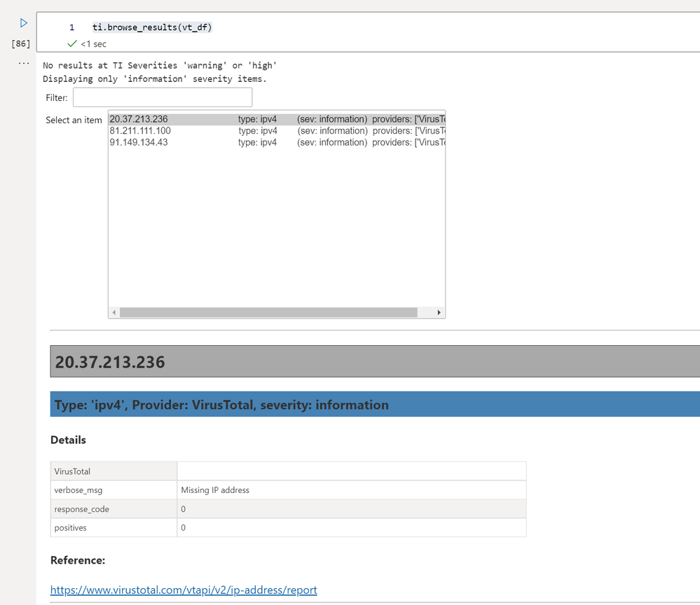Click the verbose_msg table cell
Image resolution: width=700 pixels, height=605 pixels.
[114, 490]
